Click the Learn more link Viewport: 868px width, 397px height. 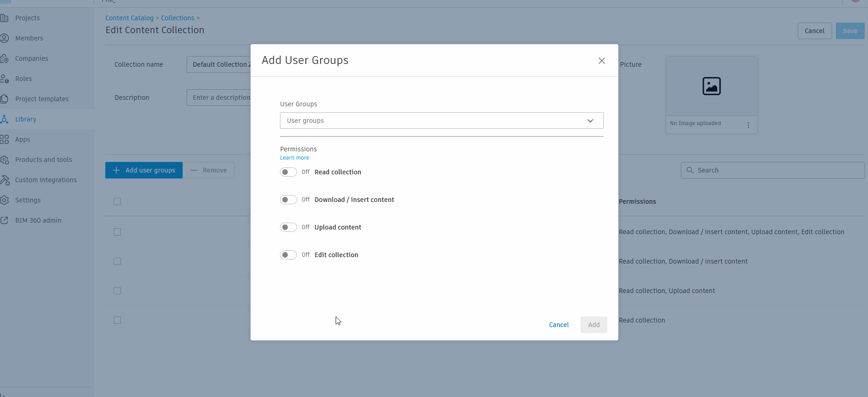coord(295,158)
